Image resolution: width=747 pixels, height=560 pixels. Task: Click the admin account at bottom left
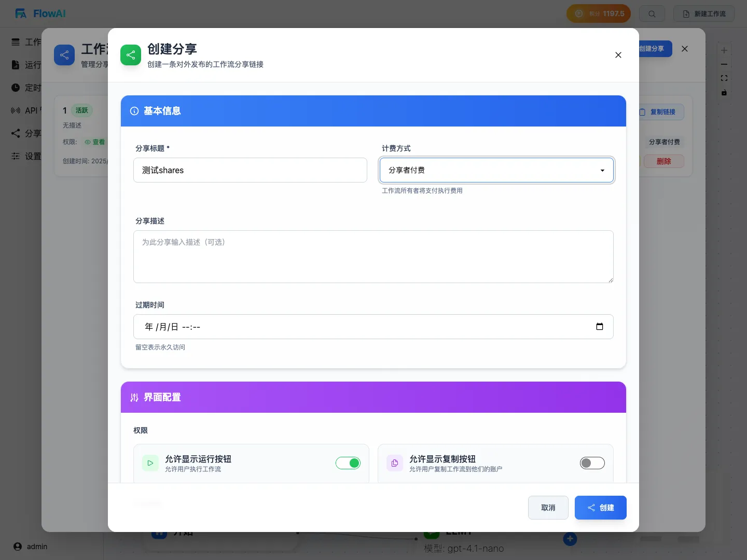pos(30,547)
